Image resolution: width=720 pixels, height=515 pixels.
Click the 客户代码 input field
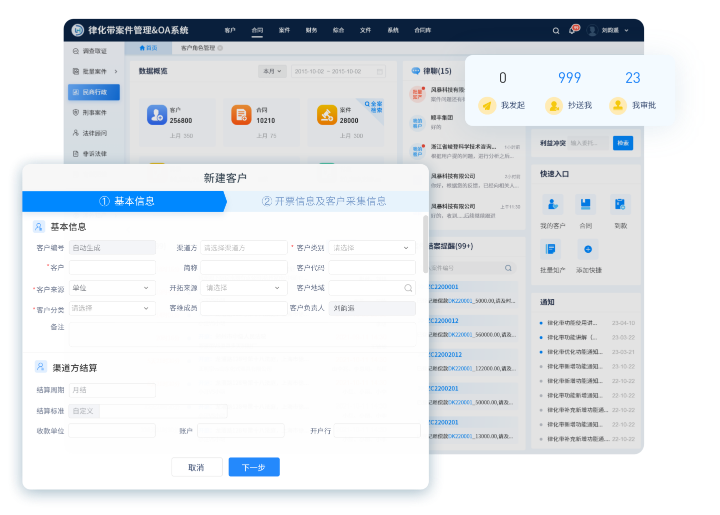click(x=372, y=268)
